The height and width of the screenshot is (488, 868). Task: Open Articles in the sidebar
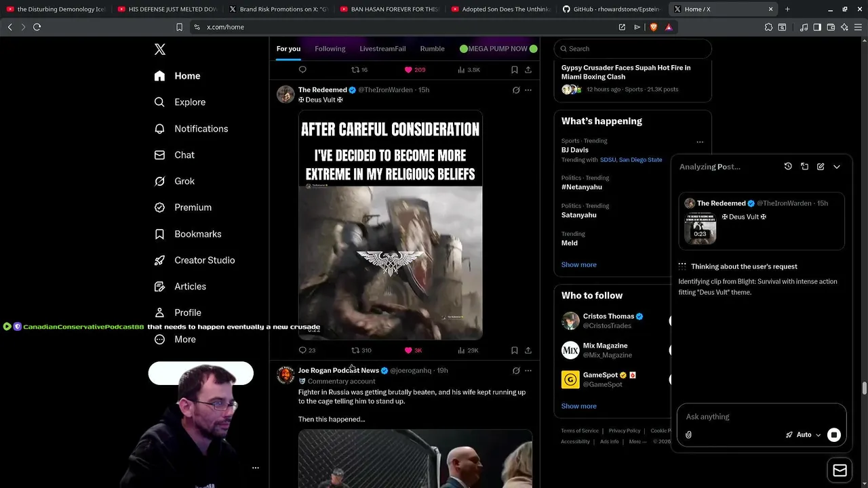[x=180, y=287]
